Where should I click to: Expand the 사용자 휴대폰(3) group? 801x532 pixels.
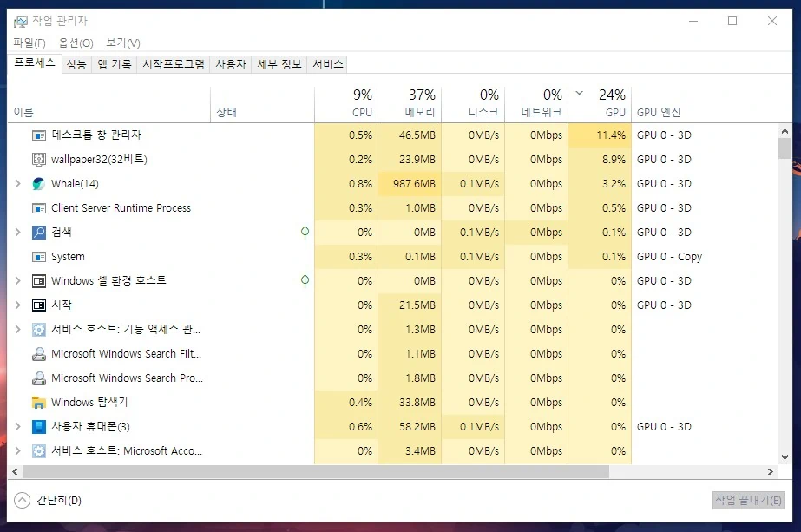(16, 426)
